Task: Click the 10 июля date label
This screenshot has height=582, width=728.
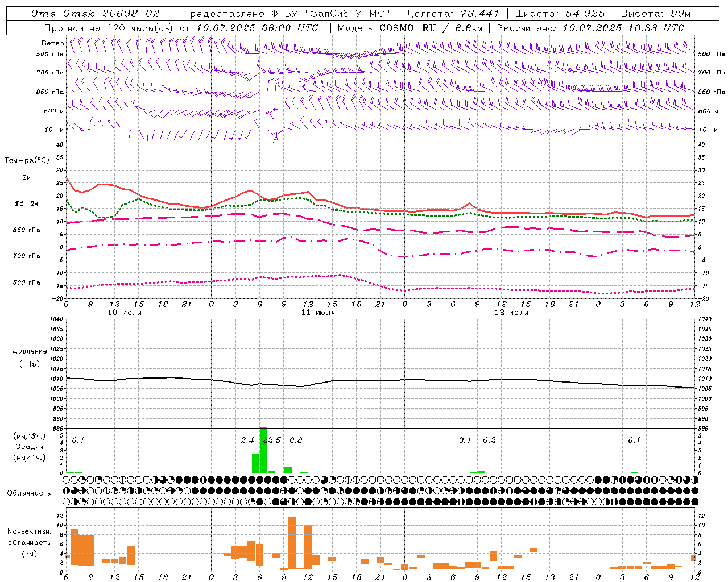Action: [125, 313]
